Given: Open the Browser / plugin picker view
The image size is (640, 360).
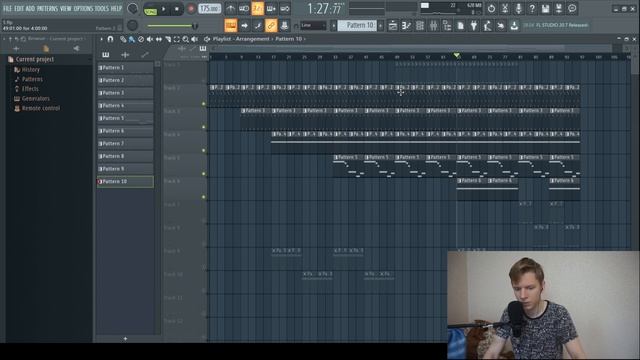Looking at the screenshot, I should point(447,26).
